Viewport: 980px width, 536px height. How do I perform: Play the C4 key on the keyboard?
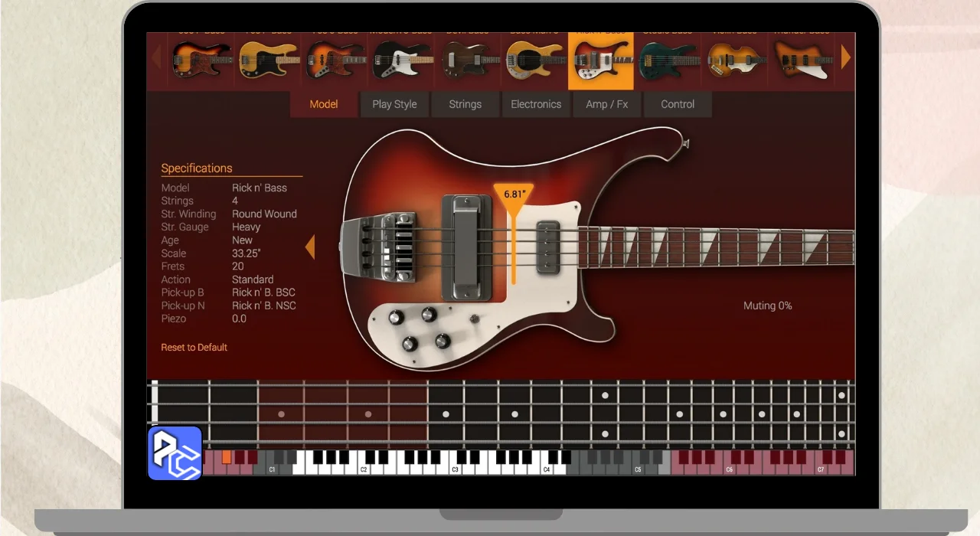[x=546, y=469]
